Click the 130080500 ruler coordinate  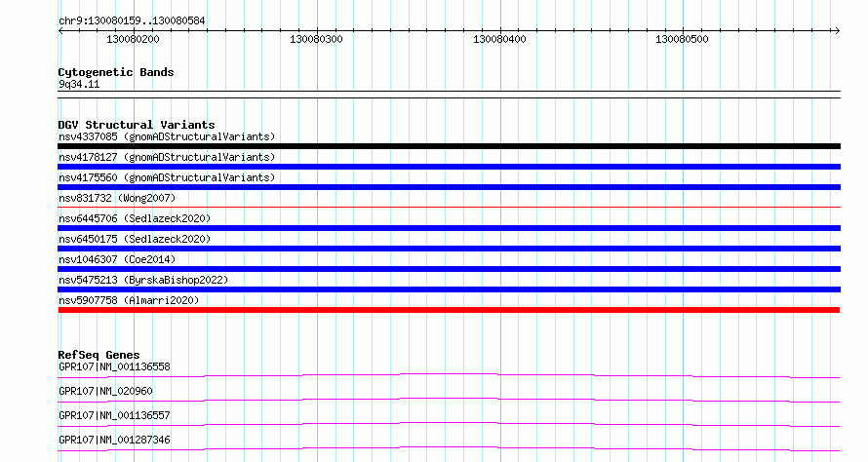[x=682, y=39]
